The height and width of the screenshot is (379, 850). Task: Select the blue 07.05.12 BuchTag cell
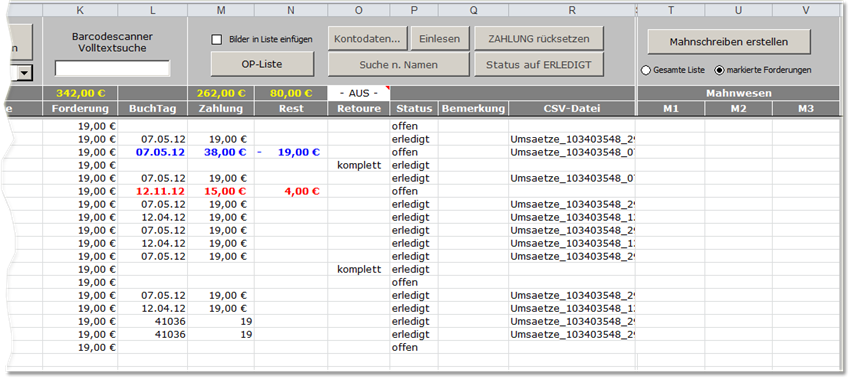(153, 152)
